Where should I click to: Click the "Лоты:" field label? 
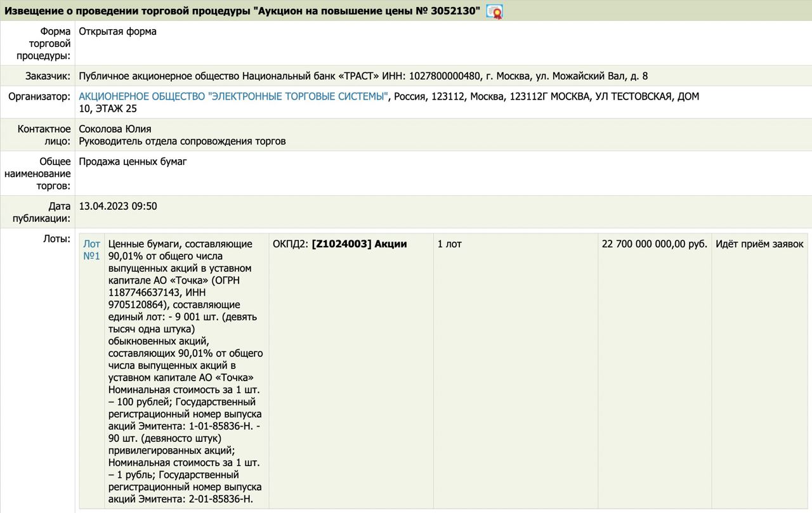tap(57, 239)
